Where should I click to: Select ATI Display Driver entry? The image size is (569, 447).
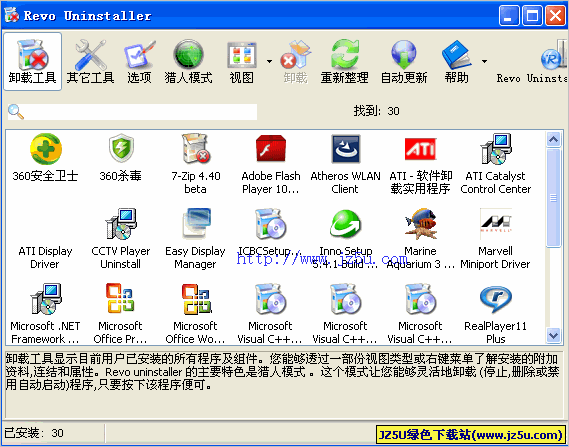(x=45, y=257)
